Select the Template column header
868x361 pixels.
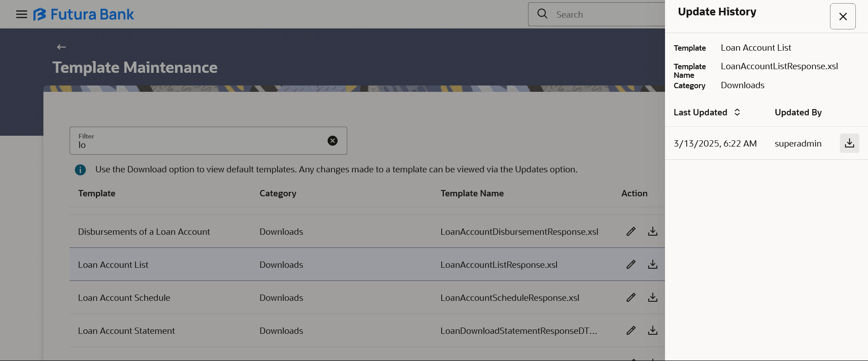[x=97, y=193]
